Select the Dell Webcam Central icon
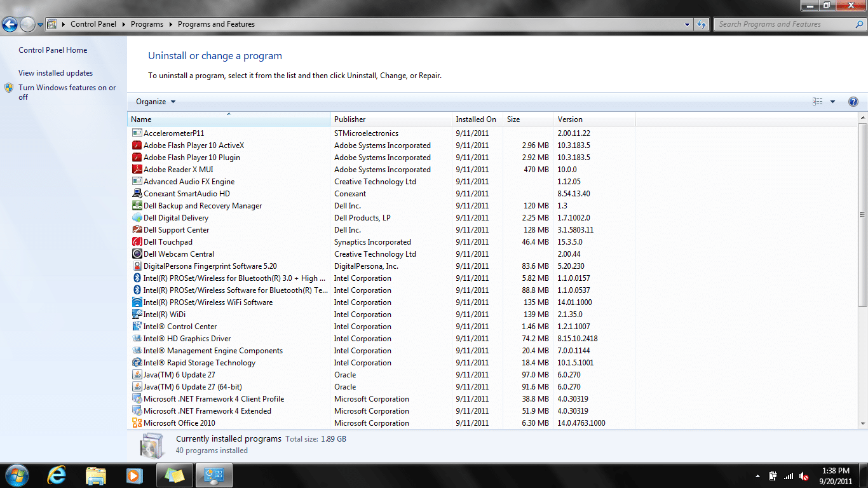The height and width of the screenshot is (488, 868). click(x=137, y=254)
